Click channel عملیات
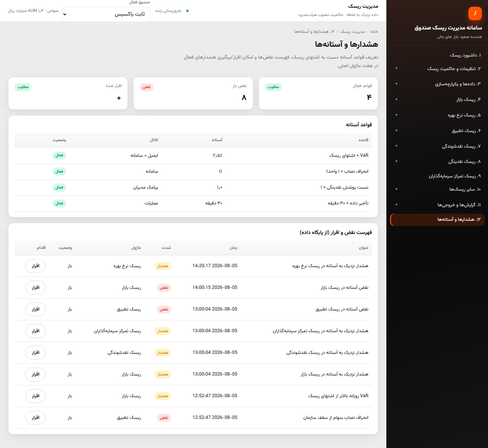Image resolution: width=488 pixels, height=448 pixels. pyautogui.click(x=151, y=203)
